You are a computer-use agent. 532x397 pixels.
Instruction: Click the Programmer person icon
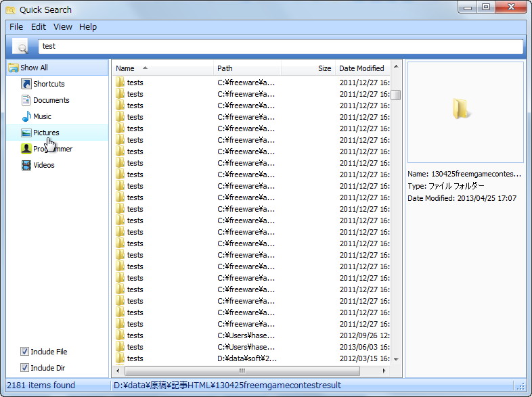pyautogui.click(x=26, y=149)
